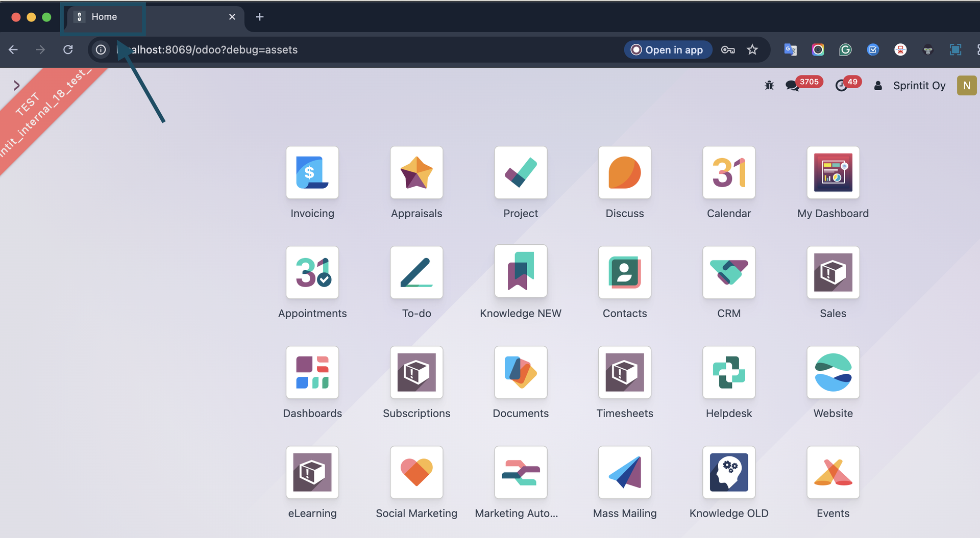The height and width of the screenshot is (538, 980).
Task: Close the Home browser tab
Action: coord(232,17)
